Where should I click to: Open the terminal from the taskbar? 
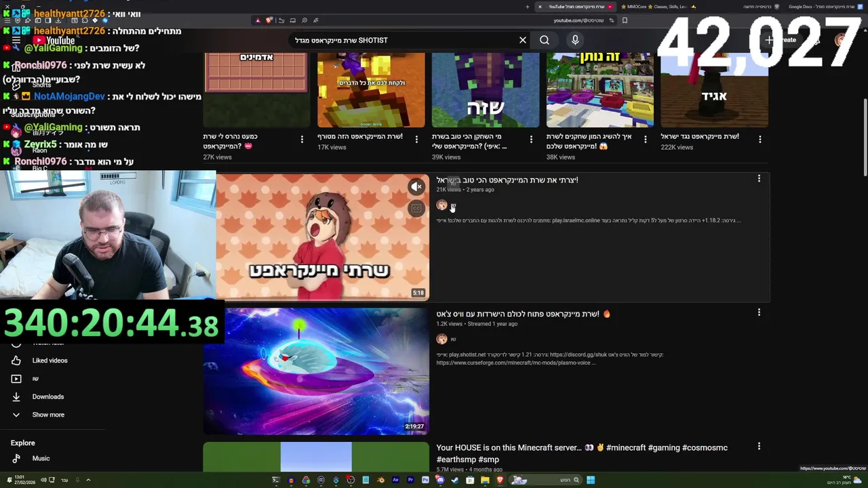(x=275, y=480)
